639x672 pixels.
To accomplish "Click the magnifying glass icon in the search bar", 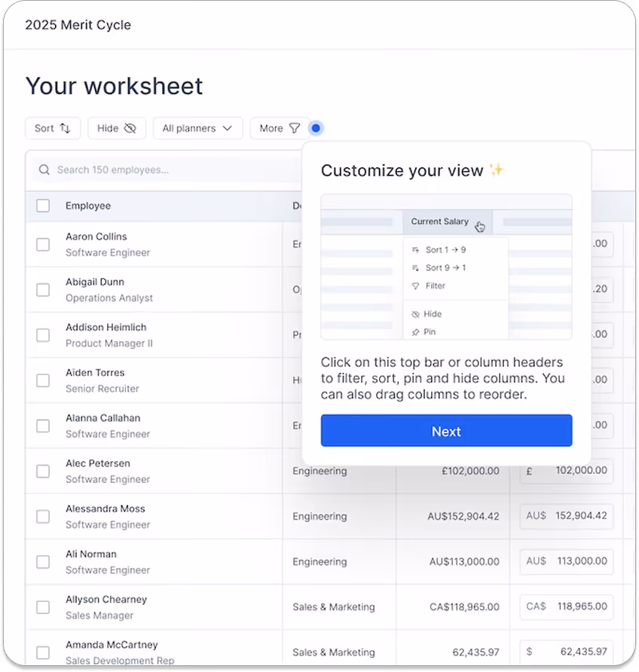I will pos(43,170).
